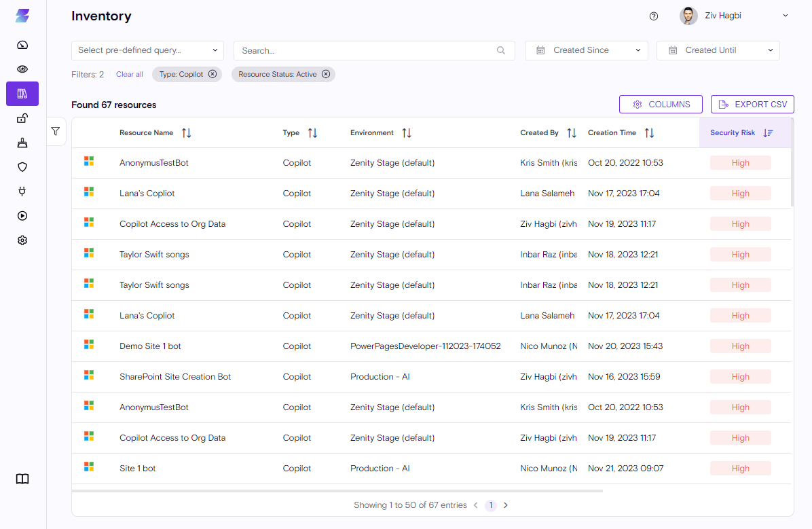Expand the user account menu chevron
This screenshot has height=529, width=812.
click(785, 16)
